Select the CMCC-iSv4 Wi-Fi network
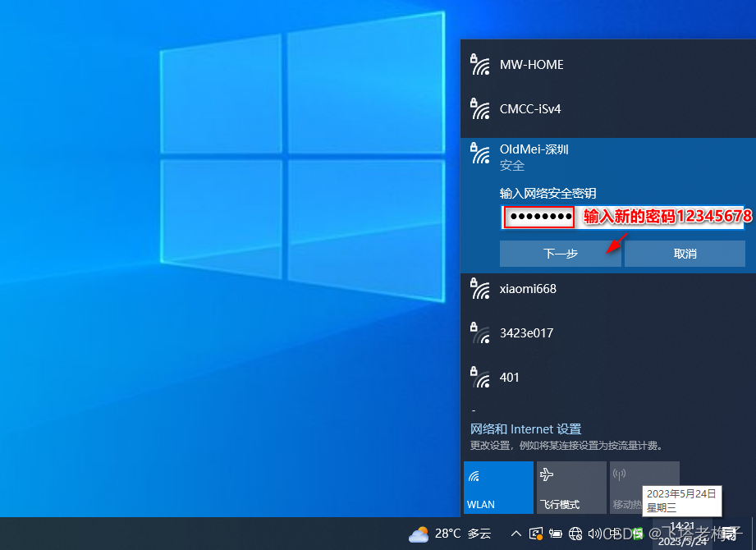 point(608,109)
